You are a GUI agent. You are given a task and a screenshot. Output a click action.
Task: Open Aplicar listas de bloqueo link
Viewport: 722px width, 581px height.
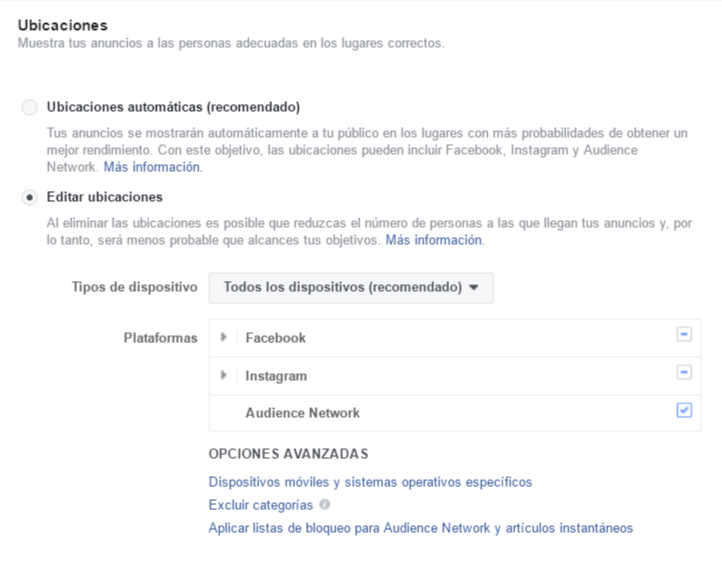click(x=420, y=528)
